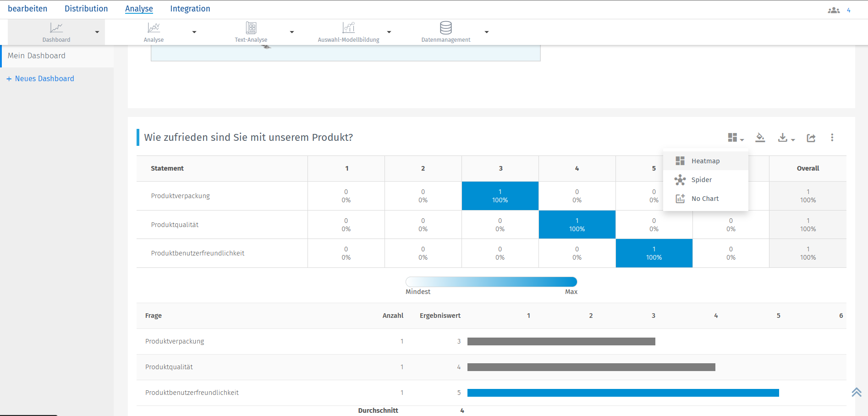The width and height of the screenshot is (868, 416).
Task: Switch to the Distribution tab
Action: (86, 9)
